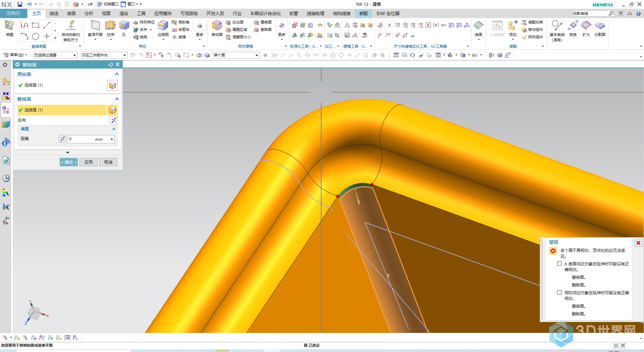Open the history clock icon in left sidebar
The height and width of the screenshot is (352, 644).
(6, 178)
